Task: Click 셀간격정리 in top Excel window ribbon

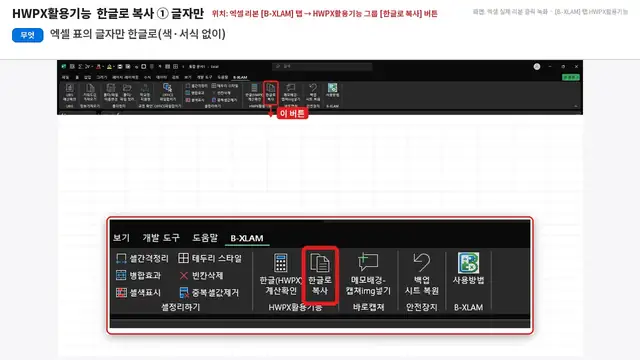Action: click(x=196, y=86)
